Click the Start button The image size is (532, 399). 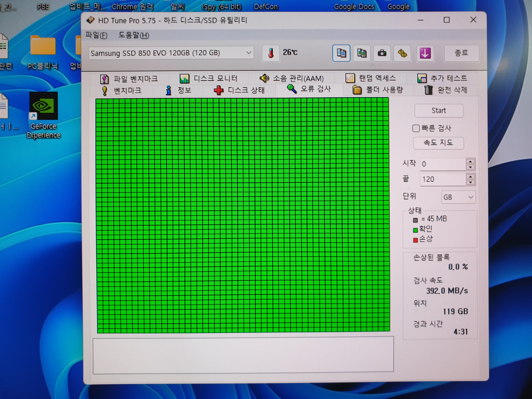[439, 111]
